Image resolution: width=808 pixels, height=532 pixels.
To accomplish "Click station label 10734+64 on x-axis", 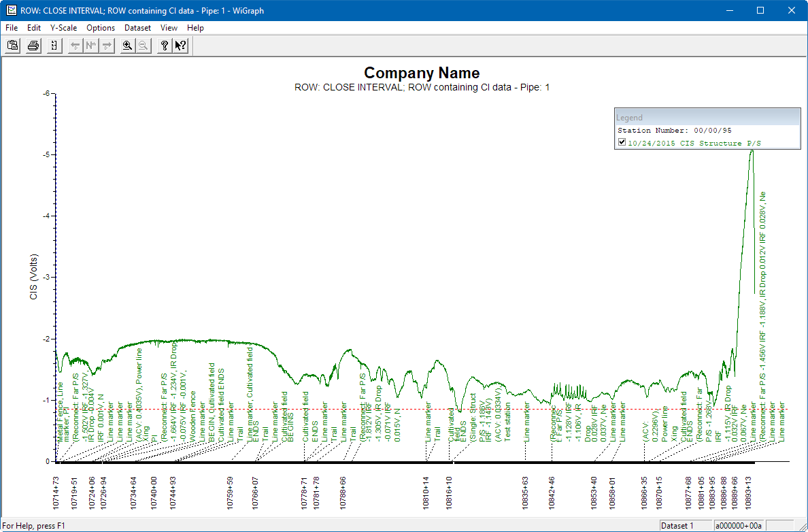I will (133, 493).
